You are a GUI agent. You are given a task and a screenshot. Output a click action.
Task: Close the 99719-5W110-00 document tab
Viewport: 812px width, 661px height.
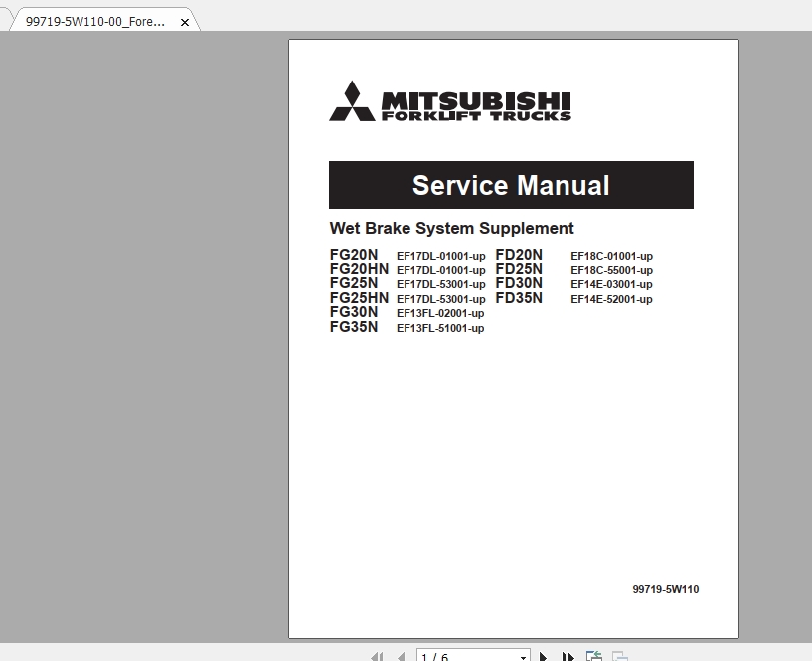coord(185,20)
